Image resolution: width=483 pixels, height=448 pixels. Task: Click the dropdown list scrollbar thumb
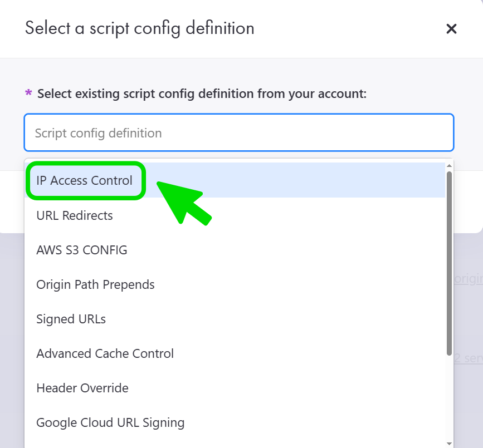click(449, 262)
